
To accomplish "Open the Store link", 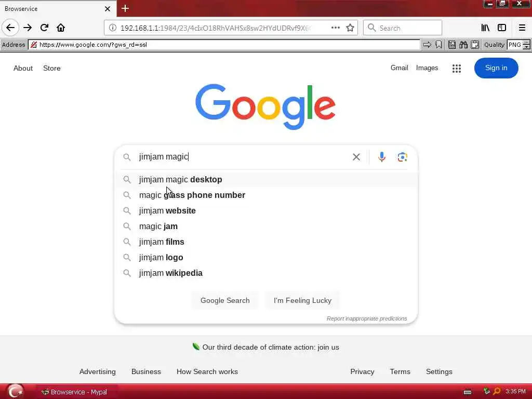I will tap(51, 68).
